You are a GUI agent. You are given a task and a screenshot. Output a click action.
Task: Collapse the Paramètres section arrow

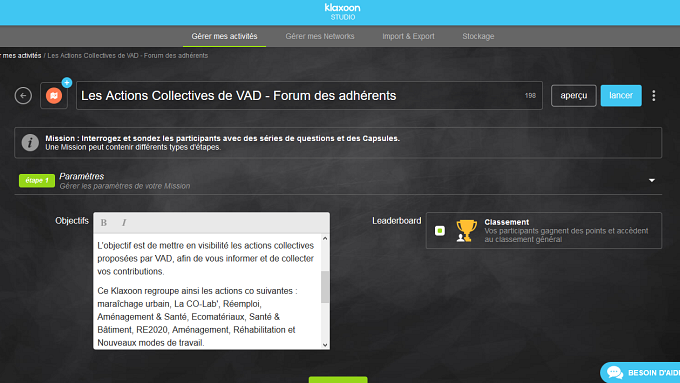(x=651, y=180)
